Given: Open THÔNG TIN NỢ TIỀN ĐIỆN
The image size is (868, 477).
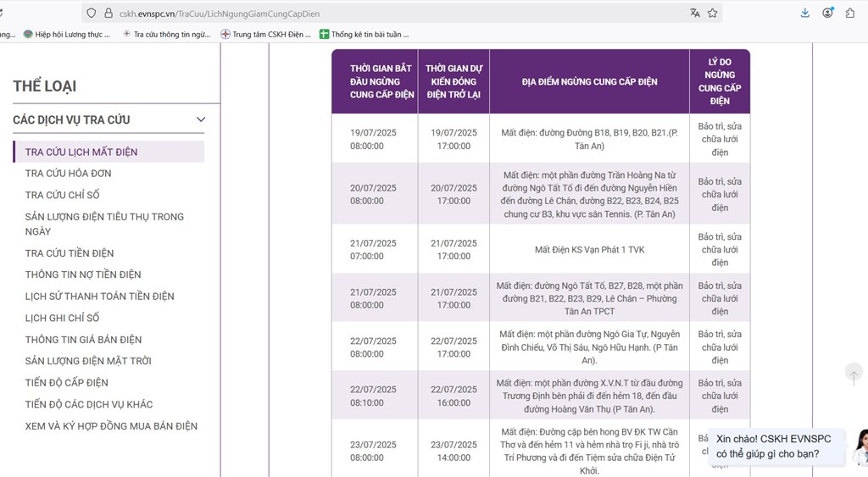Looking at the screenshot, I should pyautogui.click(x=83, y=275).
